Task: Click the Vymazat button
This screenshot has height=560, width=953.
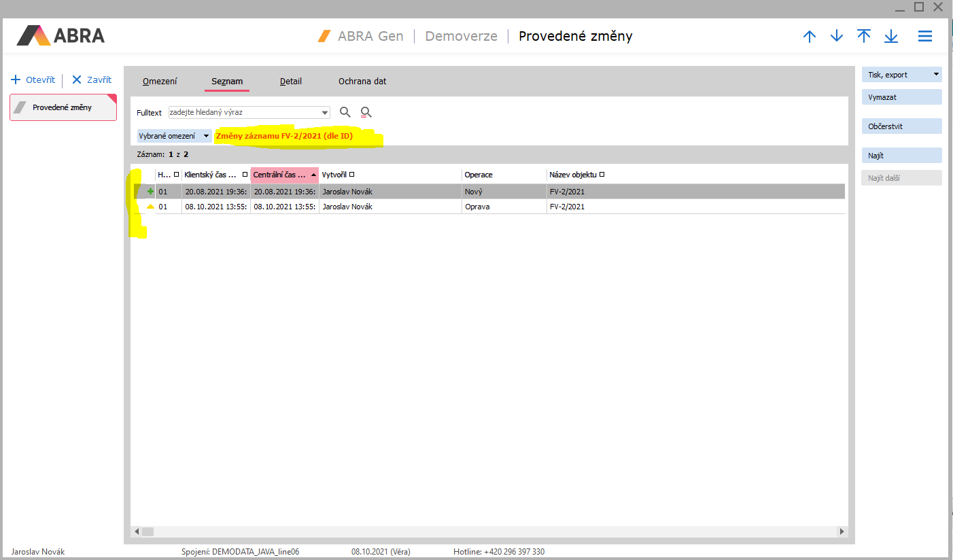Action: 901,97
